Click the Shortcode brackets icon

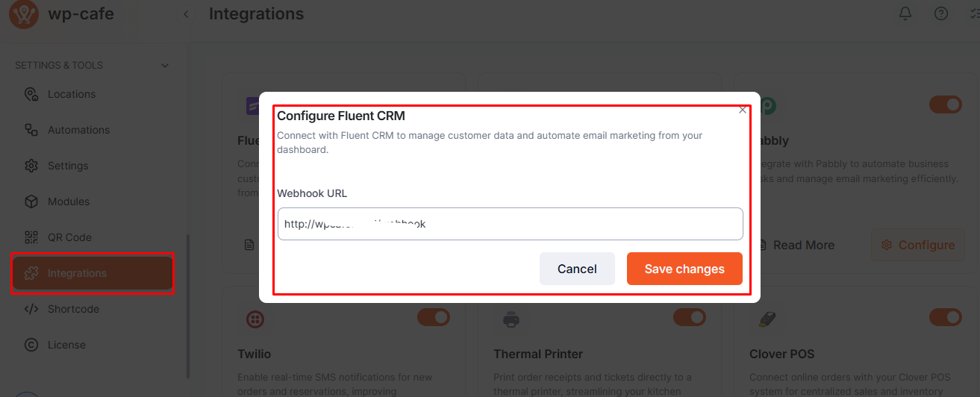31,309
